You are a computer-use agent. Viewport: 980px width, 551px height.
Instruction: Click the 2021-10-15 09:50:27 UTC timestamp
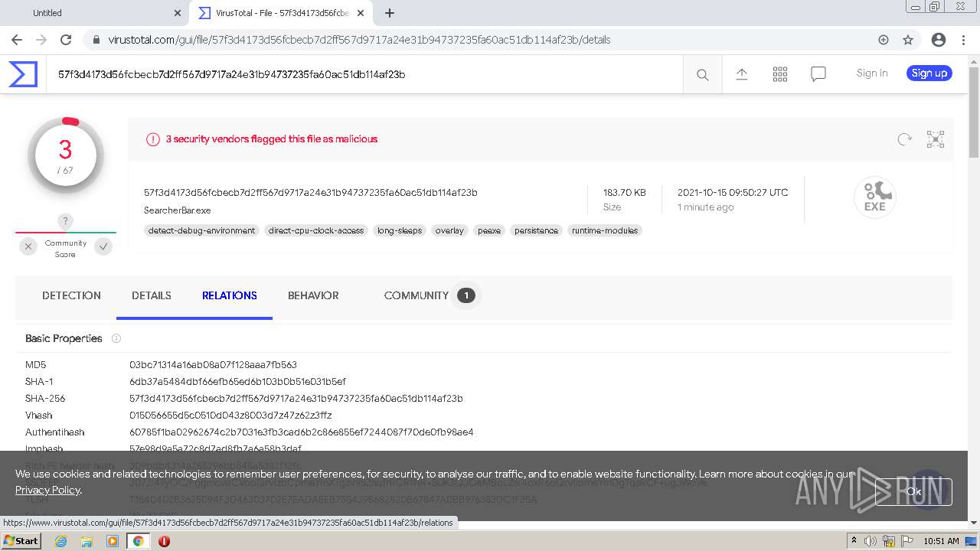pyautogui.click(x=733, y=193)
